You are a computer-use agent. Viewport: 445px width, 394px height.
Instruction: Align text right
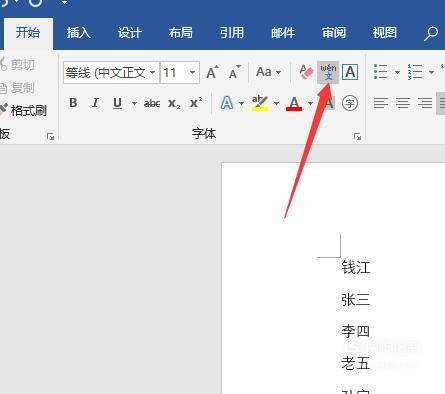pyautogui.click(x=425, y=103)
